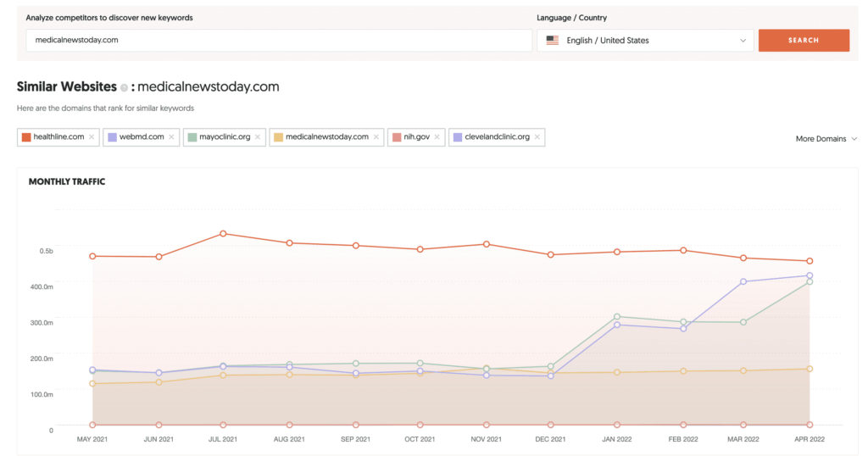Image resolution: width=868 pixels, height=456 pixels.
Task: Click the medicalnewstoday.com yellow color swatch
Action: (x=278, y=137)
